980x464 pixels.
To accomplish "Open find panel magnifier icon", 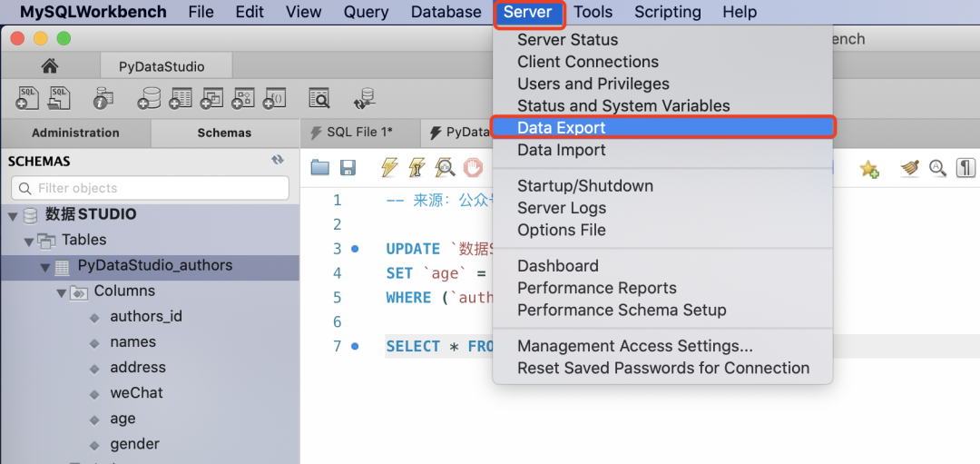I will click(937, 168).
